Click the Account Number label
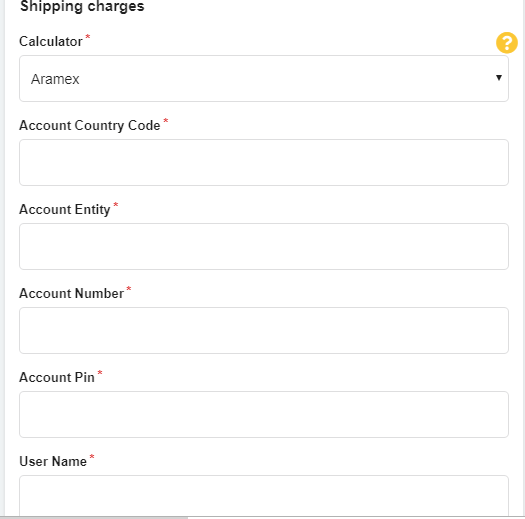 click(71, 293)
